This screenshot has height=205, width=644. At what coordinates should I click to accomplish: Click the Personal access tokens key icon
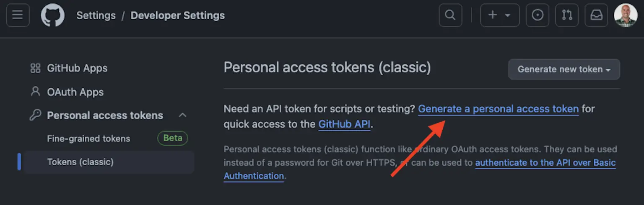[36, 115]
